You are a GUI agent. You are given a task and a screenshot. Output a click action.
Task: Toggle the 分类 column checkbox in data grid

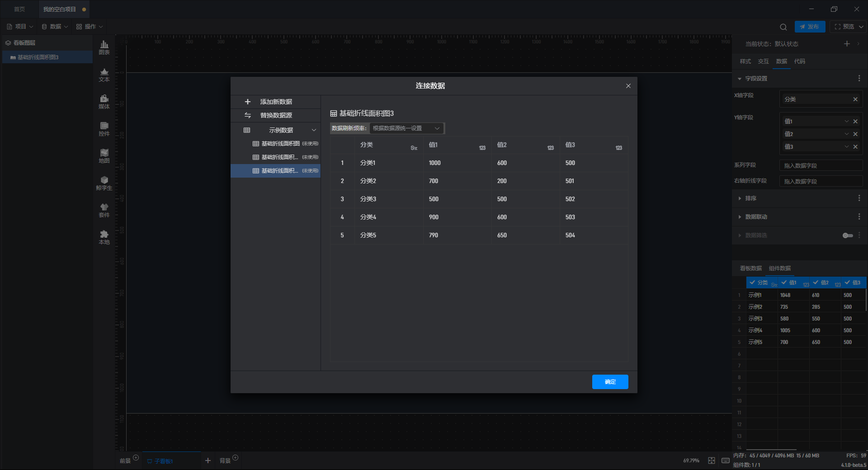tap(752, 282)
